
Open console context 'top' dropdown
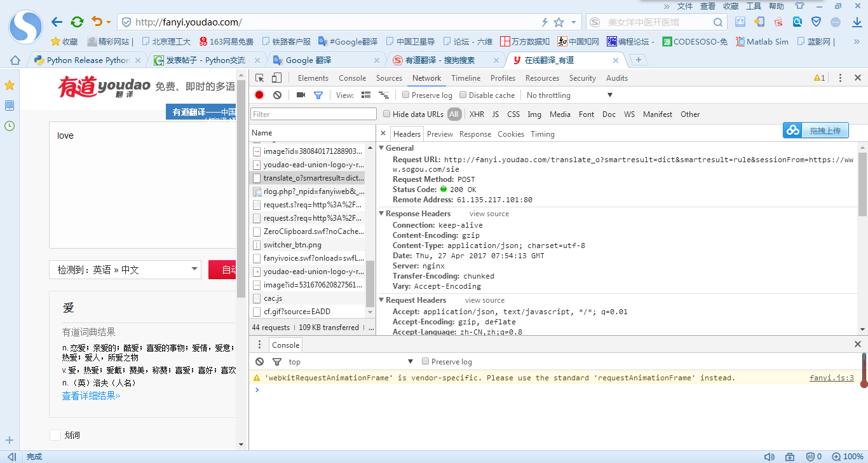pyautogui.click(x=351, y=361)
